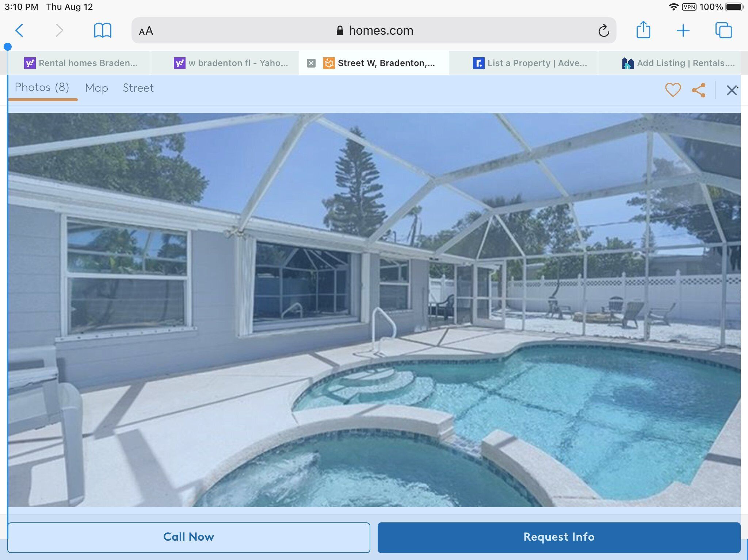
Task: Close the Street W Bradenton tab
Action: point(311,63)
